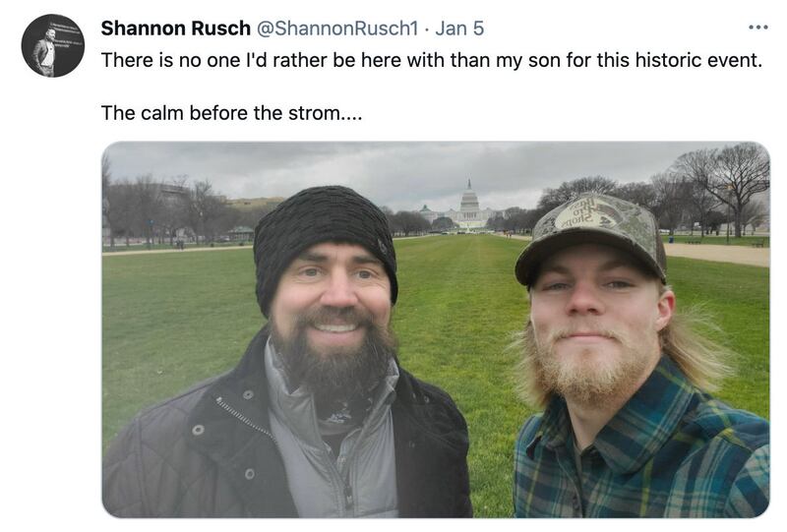Click the Capitol dome in the photo
The image size is (787, 532).
point(470,200)
